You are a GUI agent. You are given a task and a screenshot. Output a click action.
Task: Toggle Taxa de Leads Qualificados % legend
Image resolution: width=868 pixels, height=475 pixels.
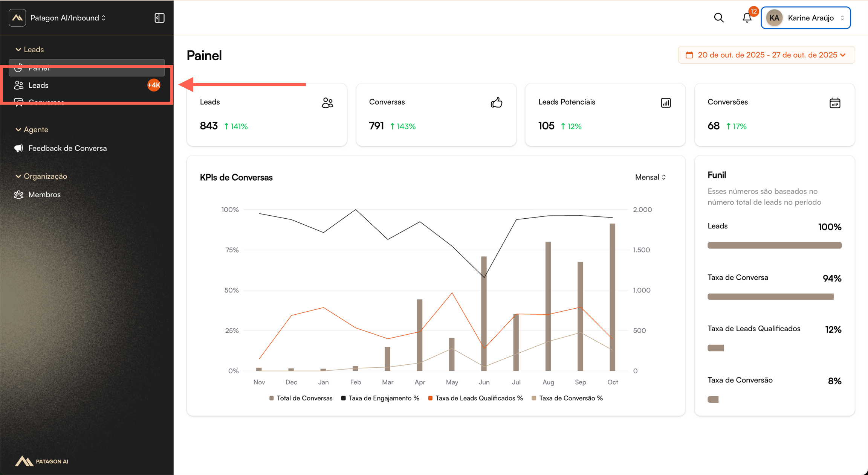(475, 398)
